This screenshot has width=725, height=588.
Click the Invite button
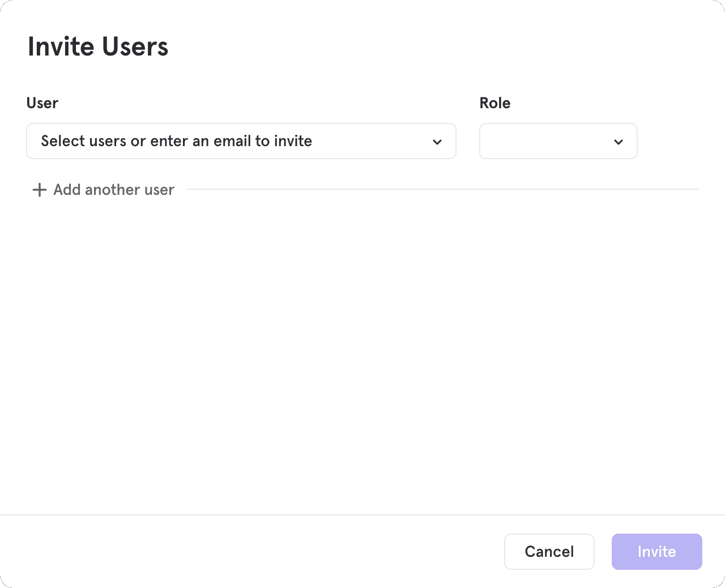[656, 551]
